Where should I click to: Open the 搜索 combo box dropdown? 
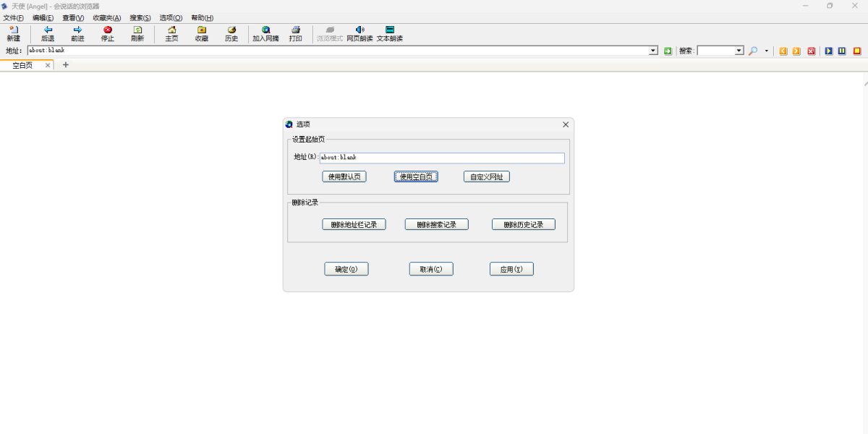pyautogui.click(x=739, y=51)
